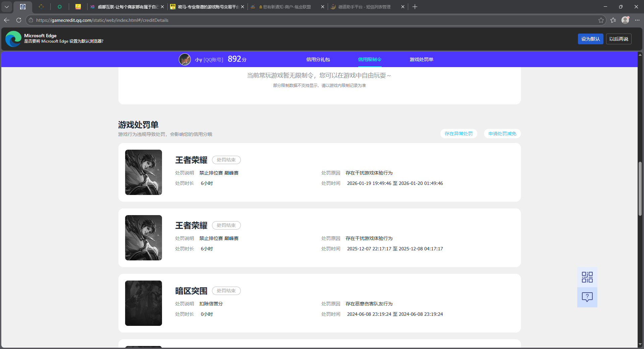The width and height of the screenshot is (644, 349).
Task: Click the 设为默认 button
Action: 590,39
